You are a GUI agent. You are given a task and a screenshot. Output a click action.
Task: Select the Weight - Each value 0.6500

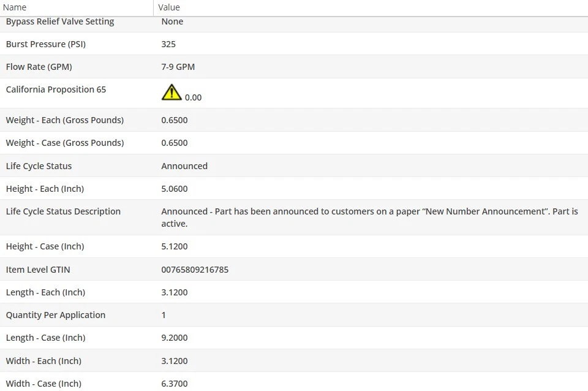[175, 120]
